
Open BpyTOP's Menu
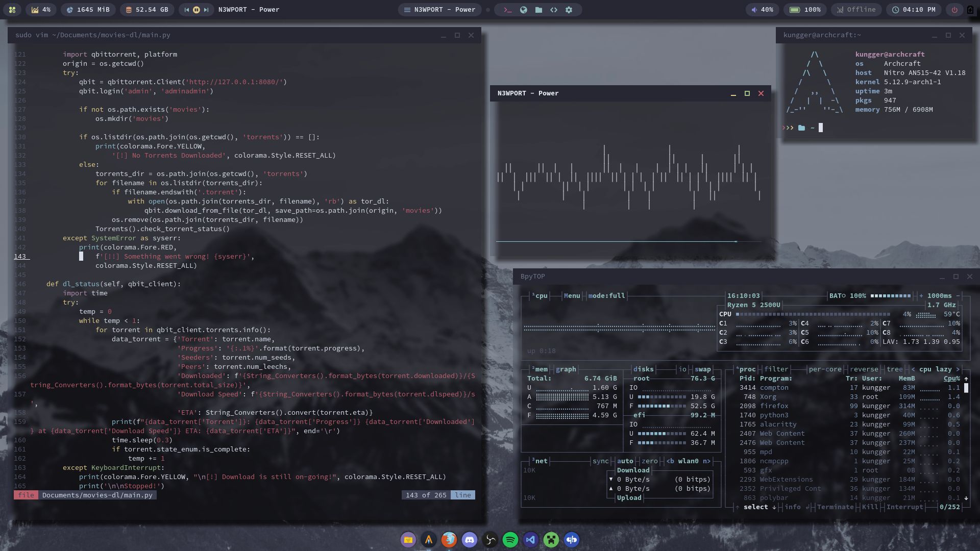coord(572,295)
